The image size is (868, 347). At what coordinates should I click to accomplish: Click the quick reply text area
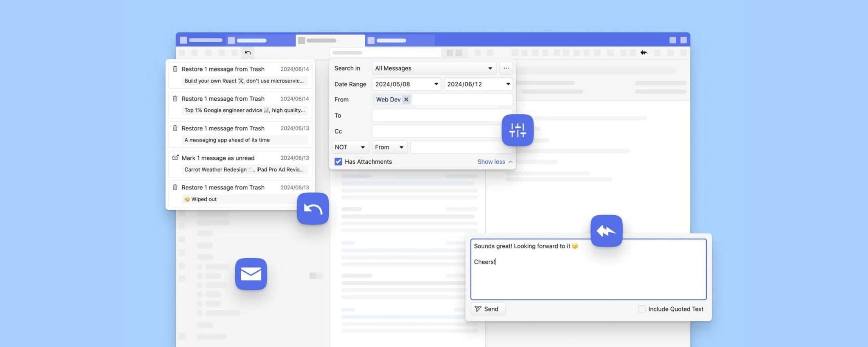click(588, 269)
